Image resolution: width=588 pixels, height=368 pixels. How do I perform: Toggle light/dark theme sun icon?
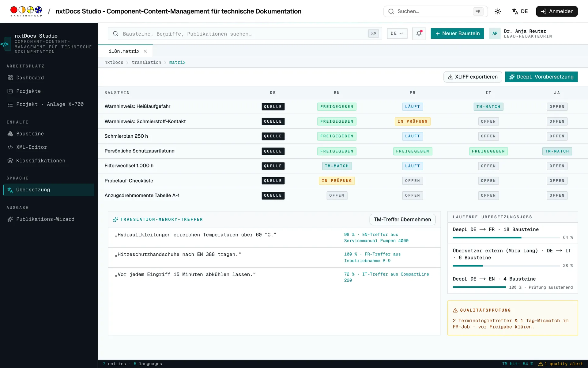tap(498, 11)
